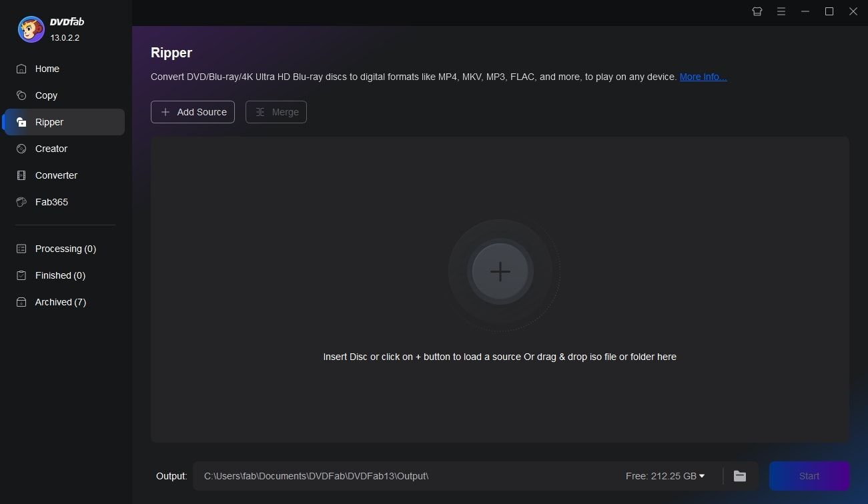
Task: Minimize the DVDFab window
Action: (805, 11)
